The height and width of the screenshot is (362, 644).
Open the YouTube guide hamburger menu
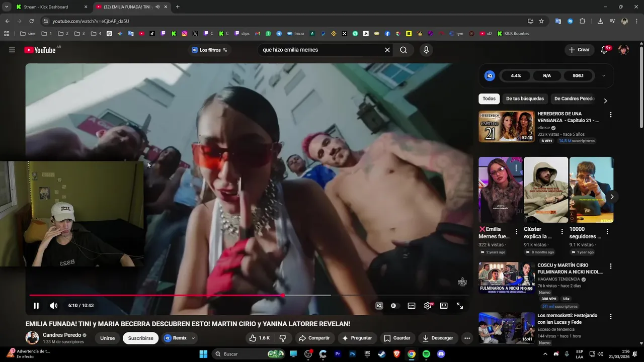pos(12,50)
